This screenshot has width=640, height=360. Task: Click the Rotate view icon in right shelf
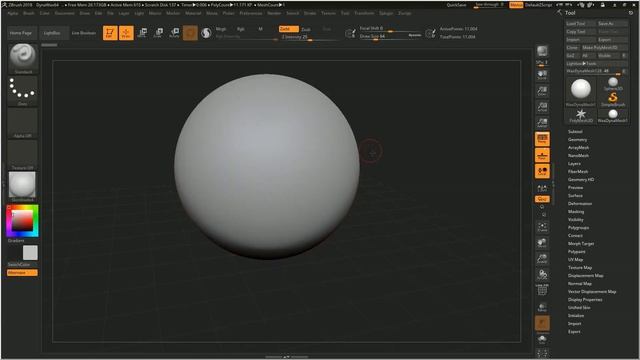[x=542, y=275]
